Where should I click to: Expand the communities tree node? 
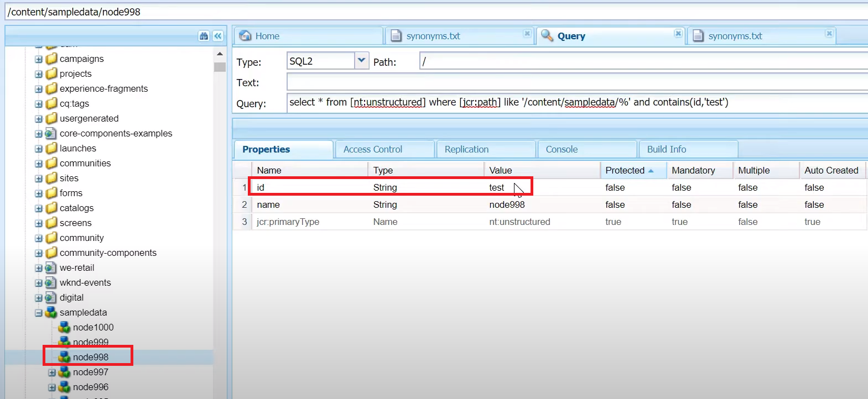tap(39, 164)
